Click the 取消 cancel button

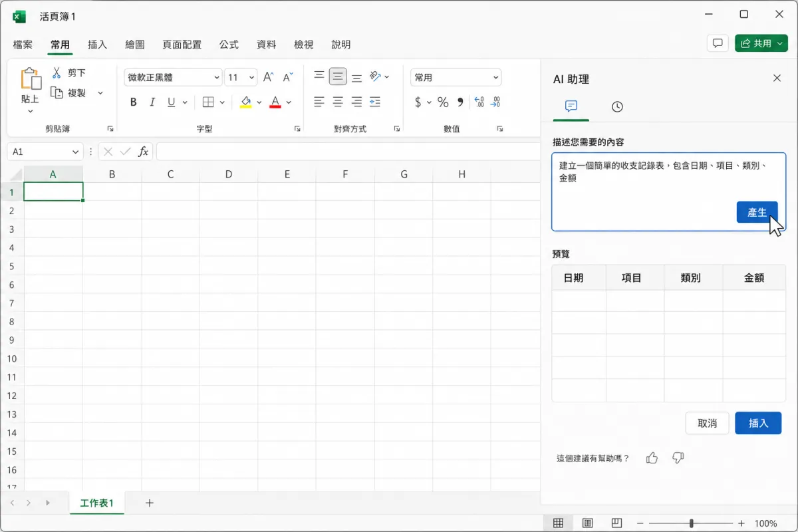click(x=708, y=423)
